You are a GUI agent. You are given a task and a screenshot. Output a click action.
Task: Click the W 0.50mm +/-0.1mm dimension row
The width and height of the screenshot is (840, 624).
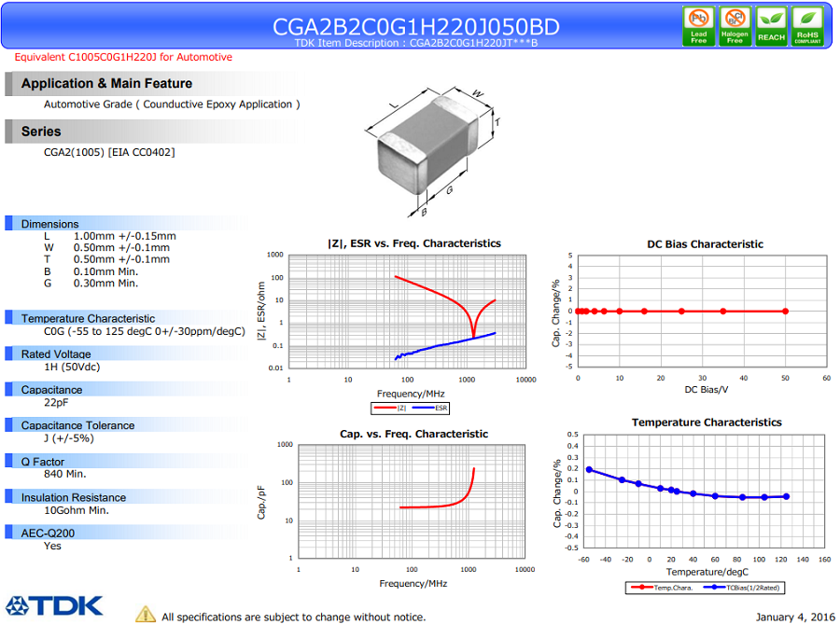tap(106, 248)
